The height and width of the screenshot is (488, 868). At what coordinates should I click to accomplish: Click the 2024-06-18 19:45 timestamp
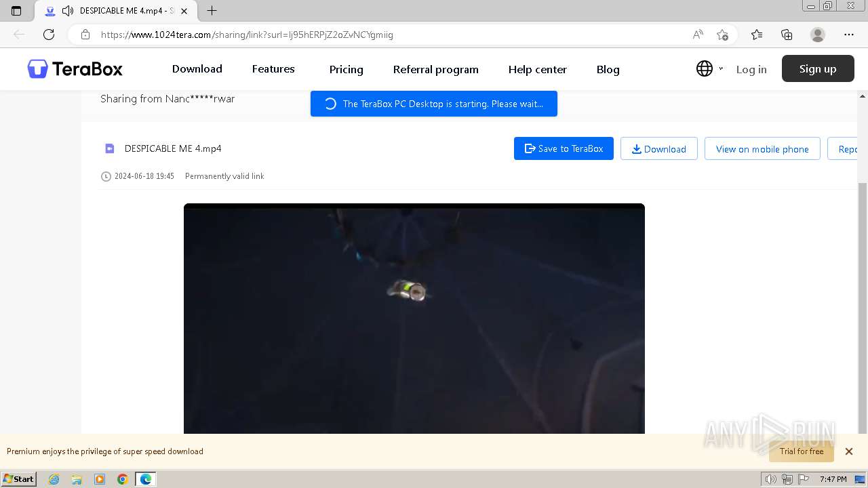coord(144,176)
